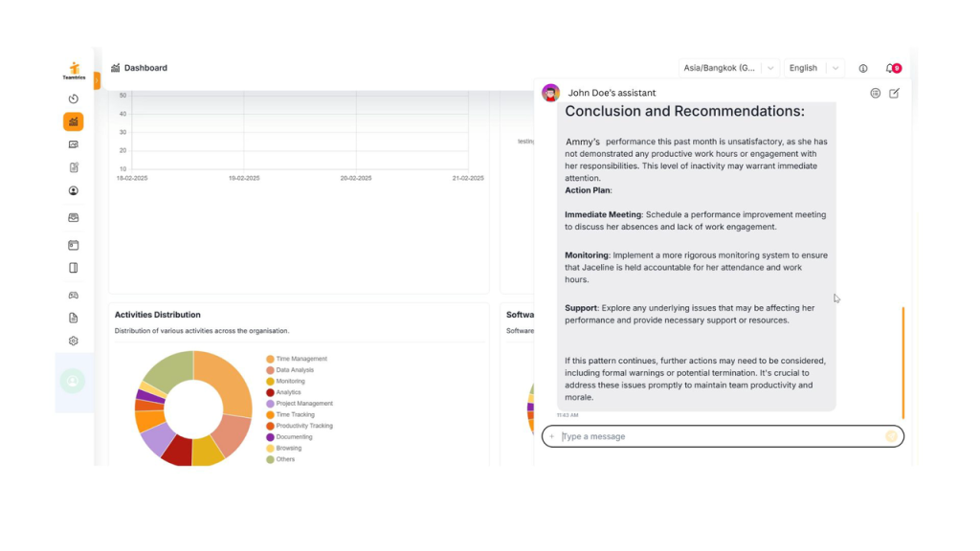Open the document file icon in sidebar

tap(73, 317)
